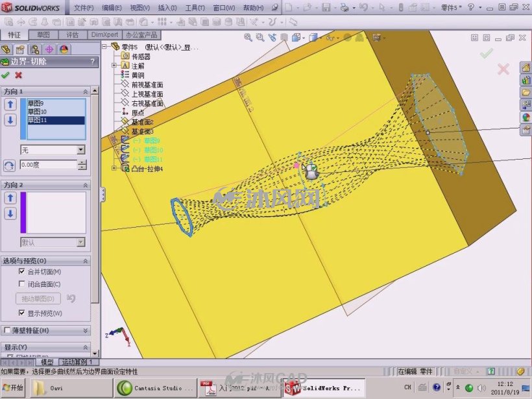532x399 pixels.
Task: Open the ConfigurationManager tab icon
Action: (34, 49)
